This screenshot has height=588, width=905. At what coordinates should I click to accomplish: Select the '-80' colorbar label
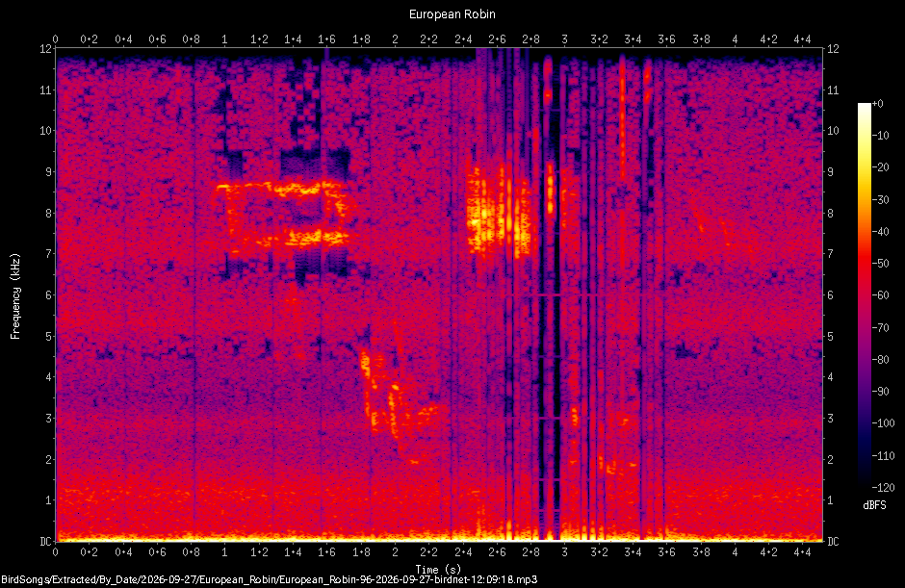[x=880, y=360]
